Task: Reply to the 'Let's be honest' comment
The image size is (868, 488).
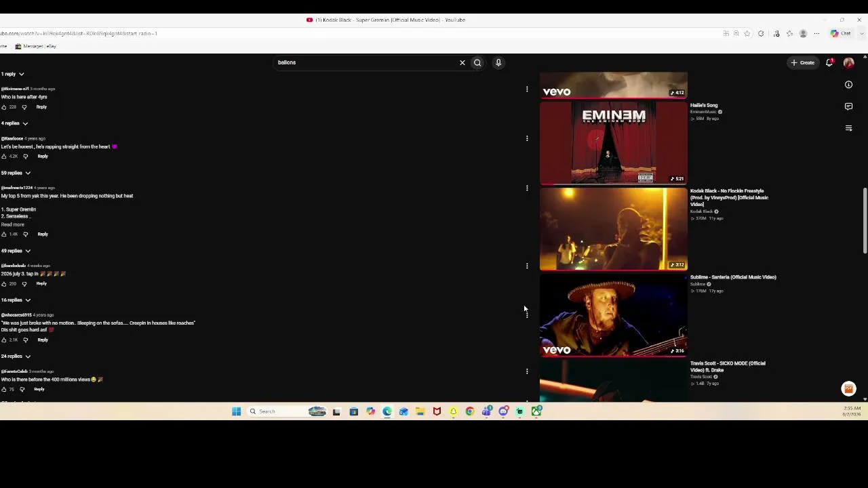Action: click(x=43, y=157)
